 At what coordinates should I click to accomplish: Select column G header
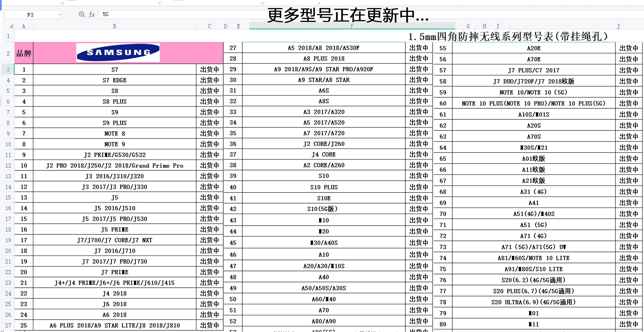(468, 26)
